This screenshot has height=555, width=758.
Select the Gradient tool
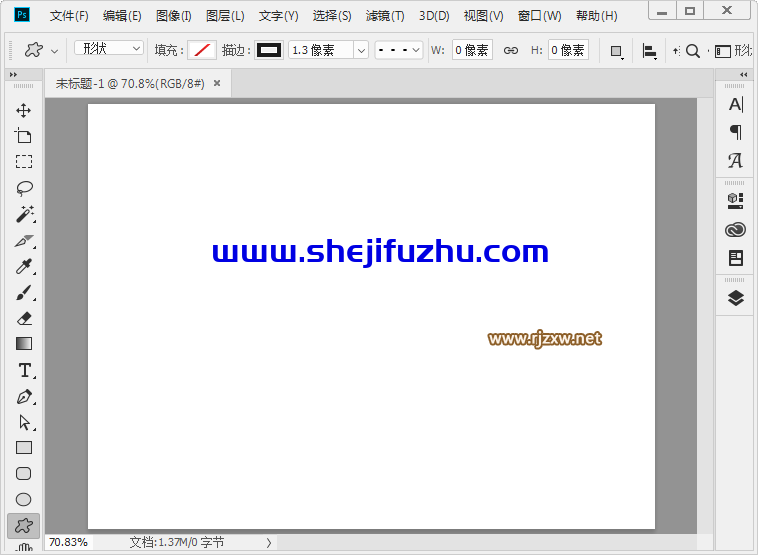(24, 344)
